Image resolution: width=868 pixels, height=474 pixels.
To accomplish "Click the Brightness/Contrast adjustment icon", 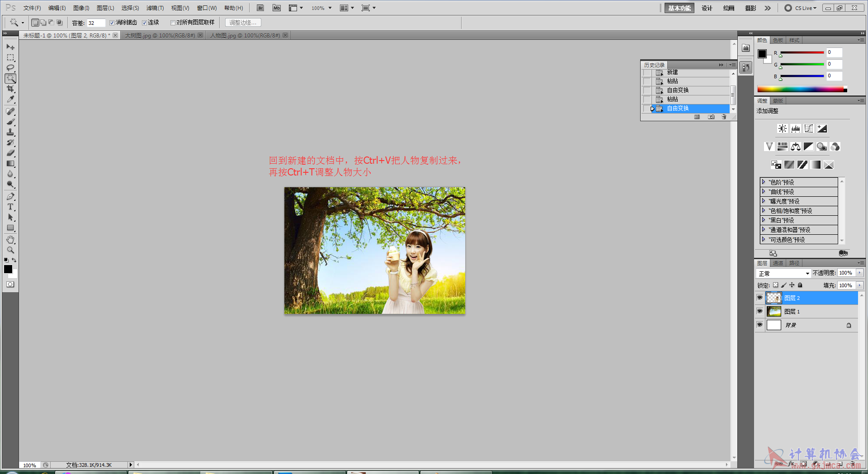I will (782, 128).
